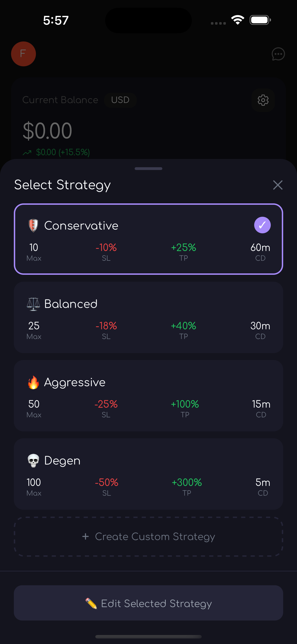Select the Balanced strategy card
The height and width of the screenshot is (644, 297).
(148, 317)
